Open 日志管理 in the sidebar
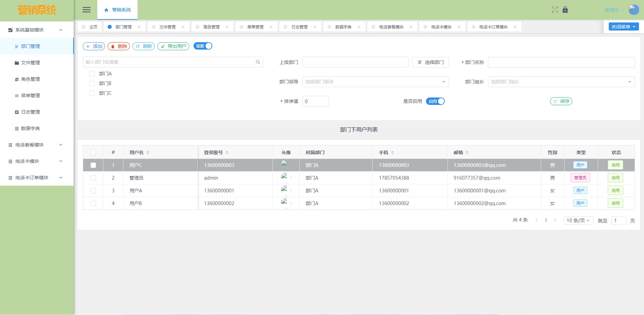This screenshot has width=644, height=315. (x=31, y=112)
